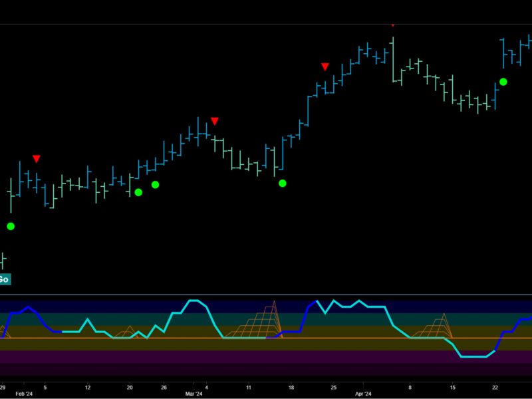Viewport: 532px width, 399px height.
Task: Select the green dot signal after April 22
Action: click(x=503, y=82)
